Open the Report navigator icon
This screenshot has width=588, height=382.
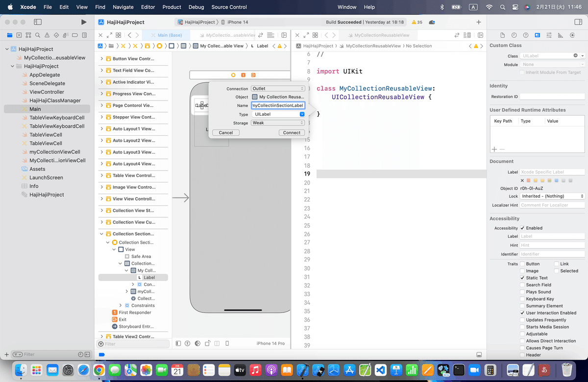[x=84, y=35]
